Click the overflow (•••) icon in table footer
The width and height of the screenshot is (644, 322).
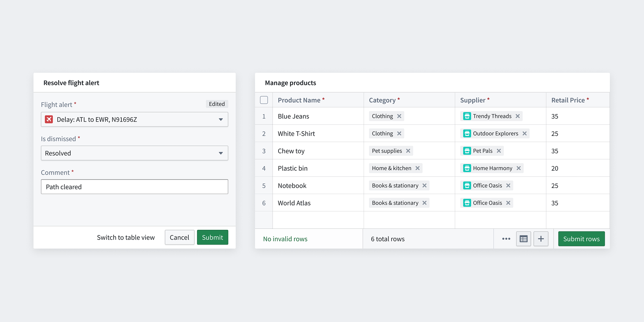coord(506,239)
